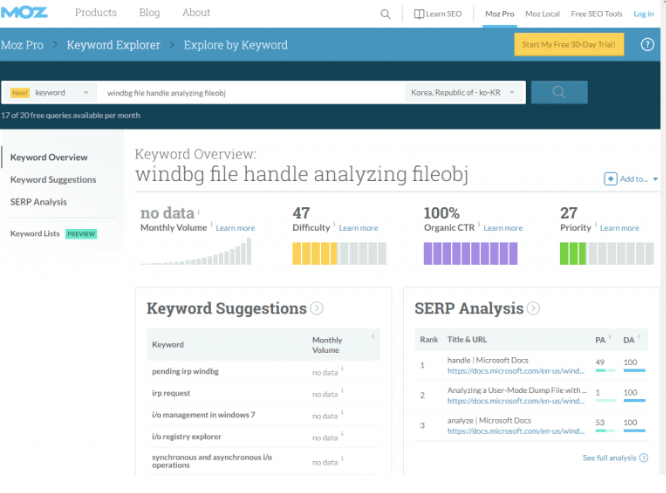Open Keyword Suggestions arrow circle icon
The width and height of the screenshot is (666, 493).
tap(316, 308)
